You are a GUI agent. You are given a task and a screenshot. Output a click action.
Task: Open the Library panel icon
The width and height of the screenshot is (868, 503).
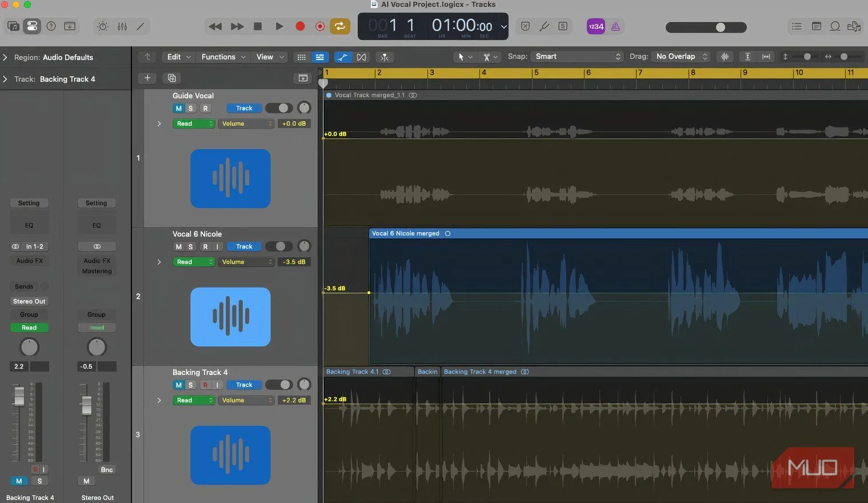click(13, 26)
